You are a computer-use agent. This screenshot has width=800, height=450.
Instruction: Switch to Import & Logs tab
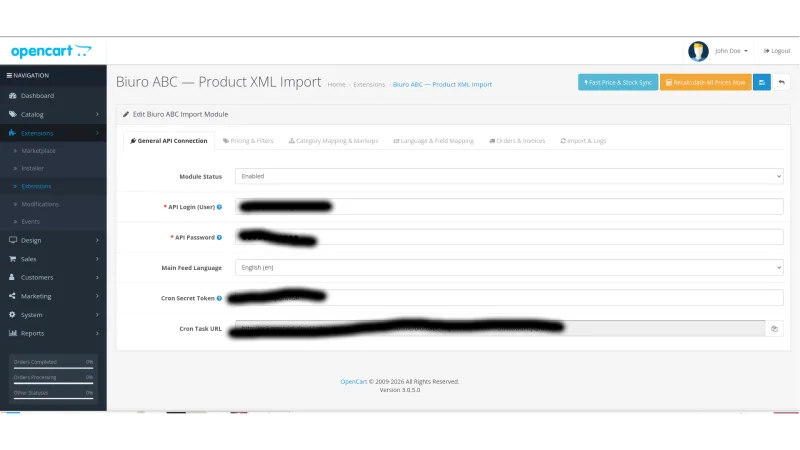coord(583,141)
